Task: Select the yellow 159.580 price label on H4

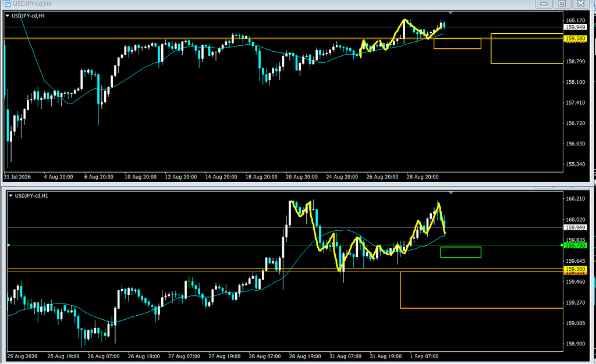Action: tap(576, 38)
